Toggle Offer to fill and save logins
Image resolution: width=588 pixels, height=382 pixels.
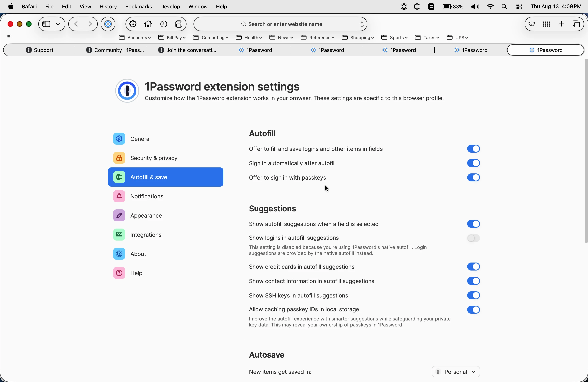coord(473,149)
